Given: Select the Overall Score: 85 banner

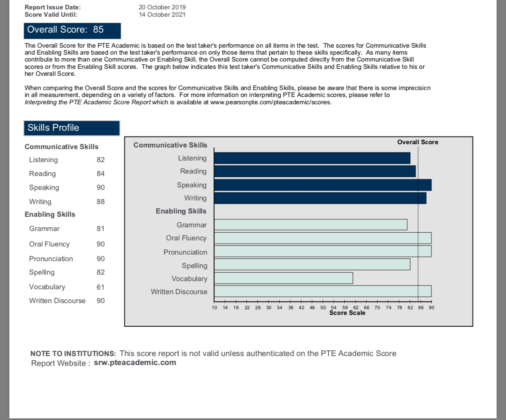Looking at the screenshot, I should pos(72,30).
